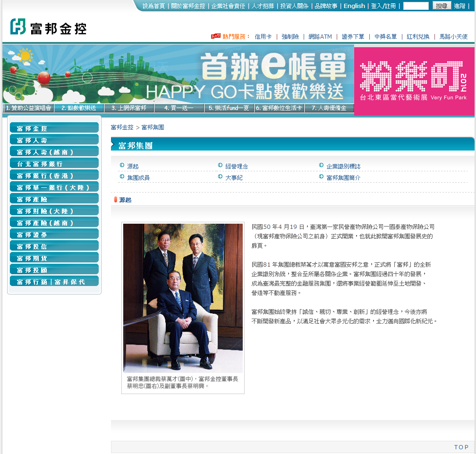This screenshot has height=454, width=476.
Task: Jump to the 源起 section link
Action: 133,166
